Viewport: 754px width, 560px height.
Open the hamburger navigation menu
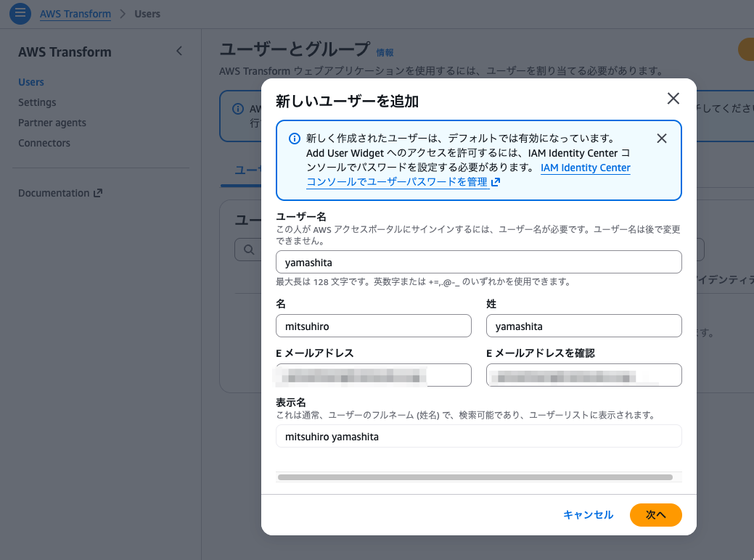point(20,13)
